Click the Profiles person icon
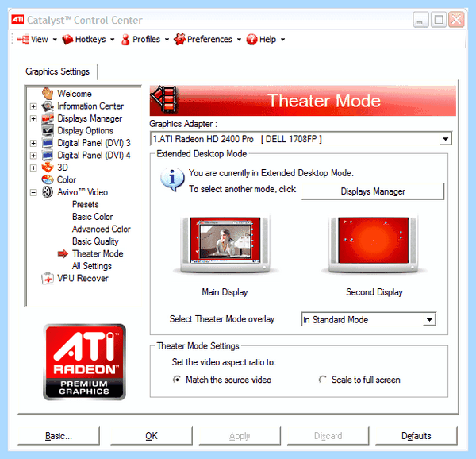 point(125,40)
